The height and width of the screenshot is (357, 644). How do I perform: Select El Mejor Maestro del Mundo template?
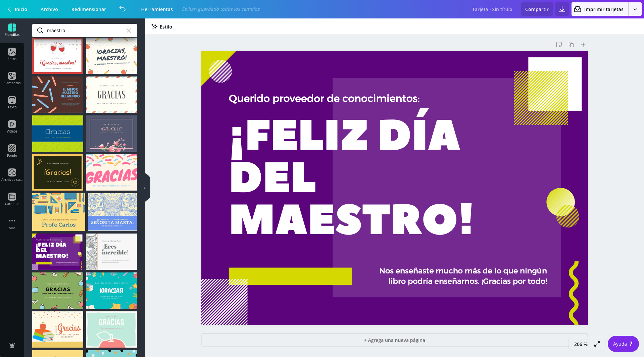[58, 95]
